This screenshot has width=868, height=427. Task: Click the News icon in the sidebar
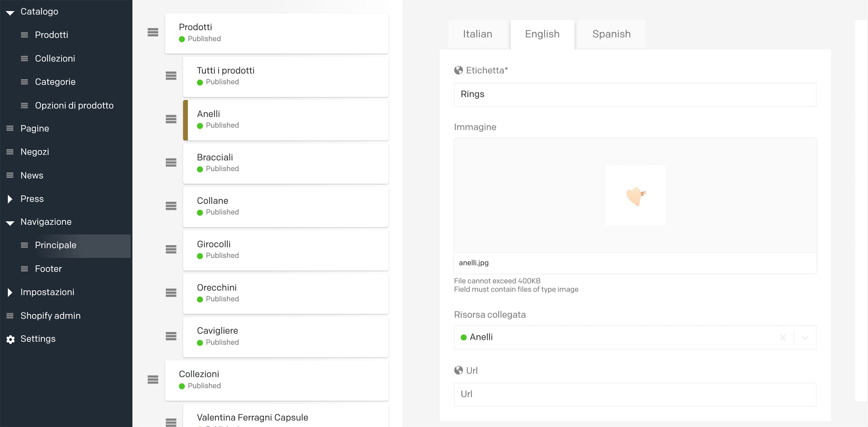[x=10, y=175]
